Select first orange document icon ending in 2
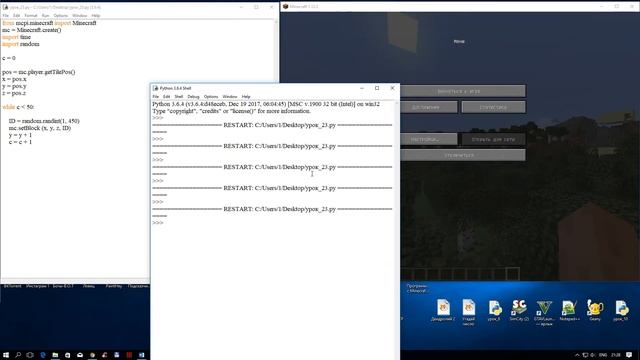This screenshot has height=360, width=640. pyautogui.click(x=443, y=310)
